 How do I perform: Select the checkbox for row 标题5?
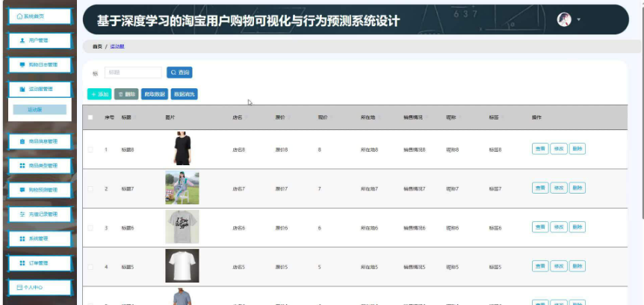click(x=90, y=267)
